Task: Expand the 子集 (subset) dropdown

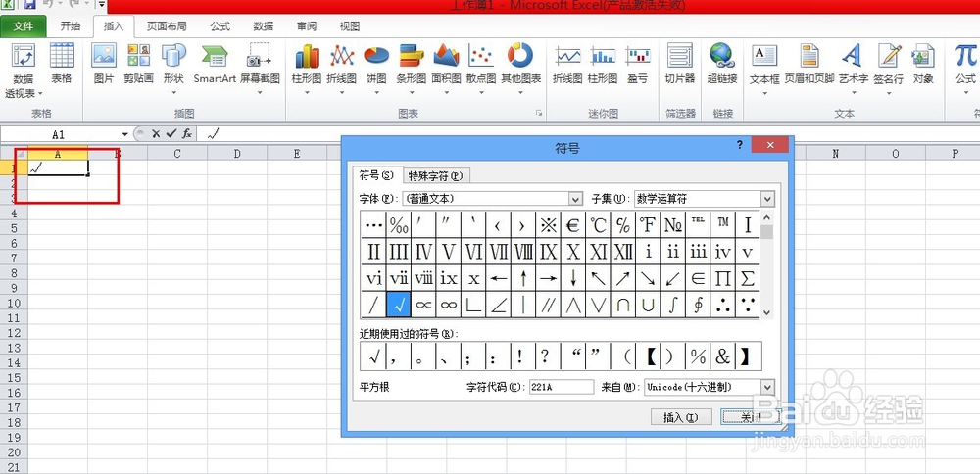Action: pos(767,199)
